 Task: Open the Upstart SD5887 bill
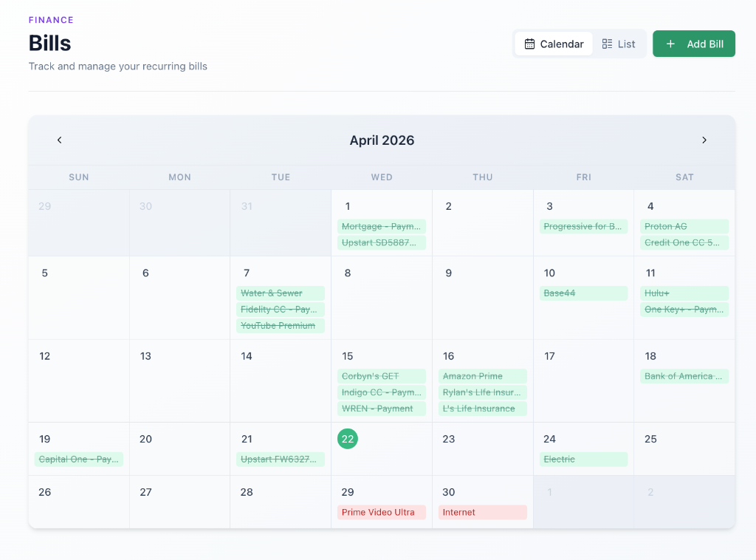382,242
